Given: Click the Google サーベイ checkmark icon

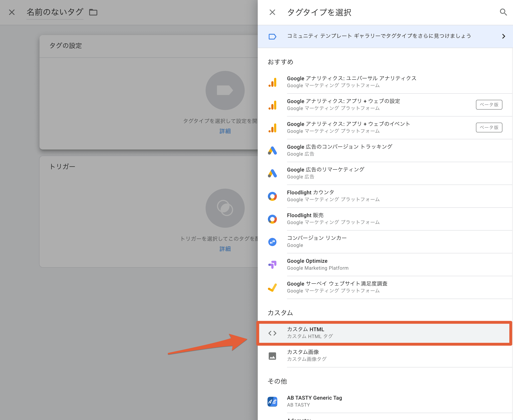Looking at the screenshot, I should coord(272,287).
